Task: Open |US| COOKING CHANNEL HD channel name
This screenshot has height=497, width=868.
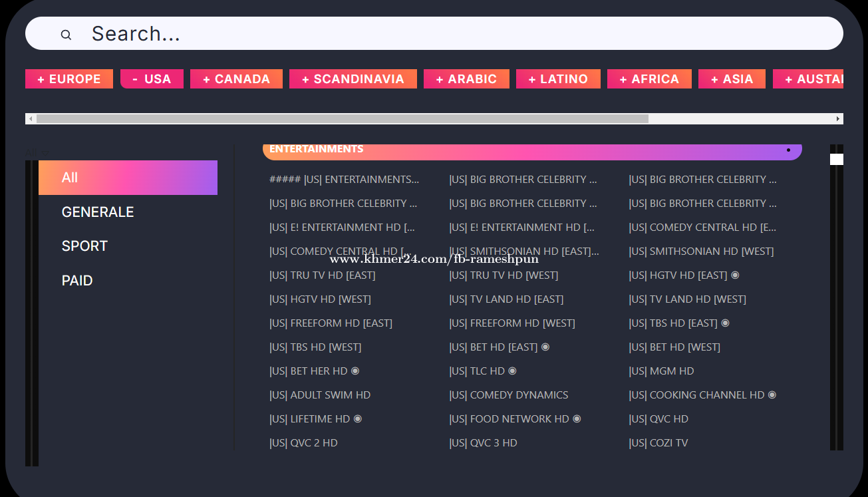Action: coord(696,395)
